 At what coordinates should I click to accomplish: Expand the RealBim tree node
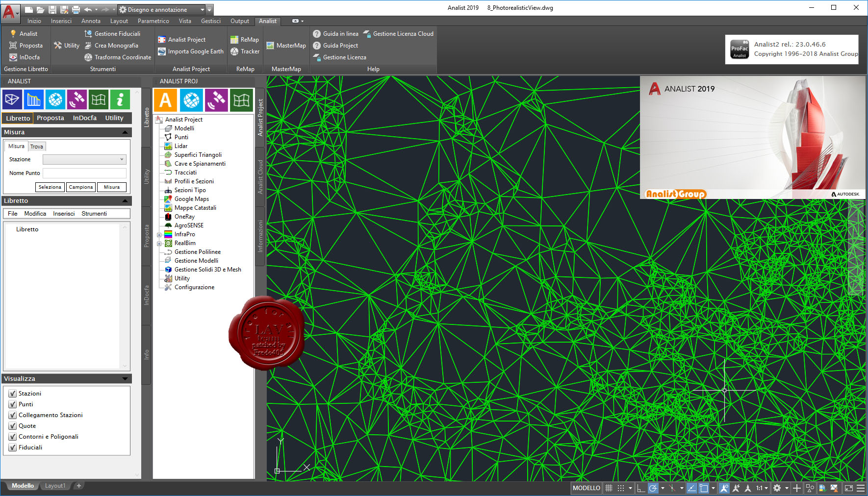click(x=159, y=244)
